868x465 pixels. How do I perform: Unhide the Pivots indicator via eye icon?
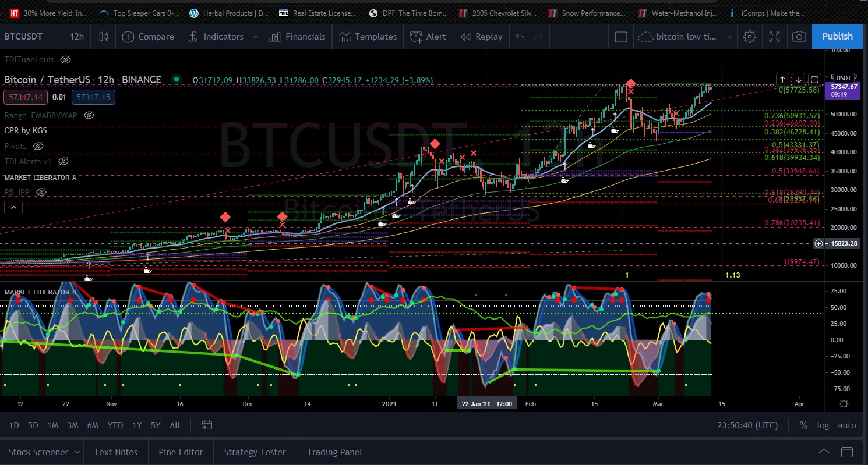click(x=38, y=145)
